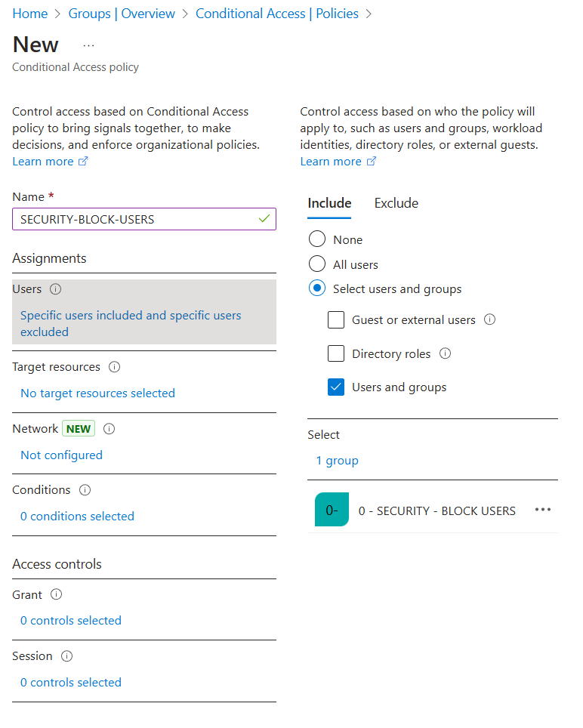Enable the Directory roles checkbox

[336, 353]
